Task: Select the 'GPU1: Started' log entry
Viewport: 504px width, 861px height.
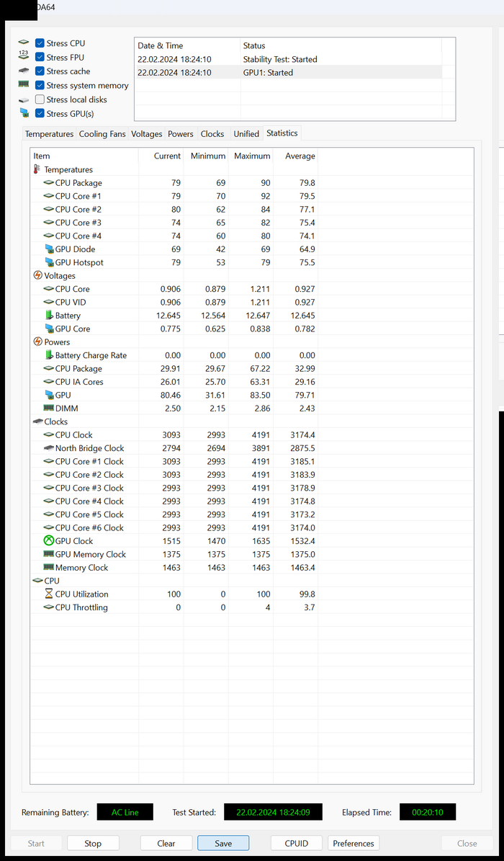Action: pos(288,73)
